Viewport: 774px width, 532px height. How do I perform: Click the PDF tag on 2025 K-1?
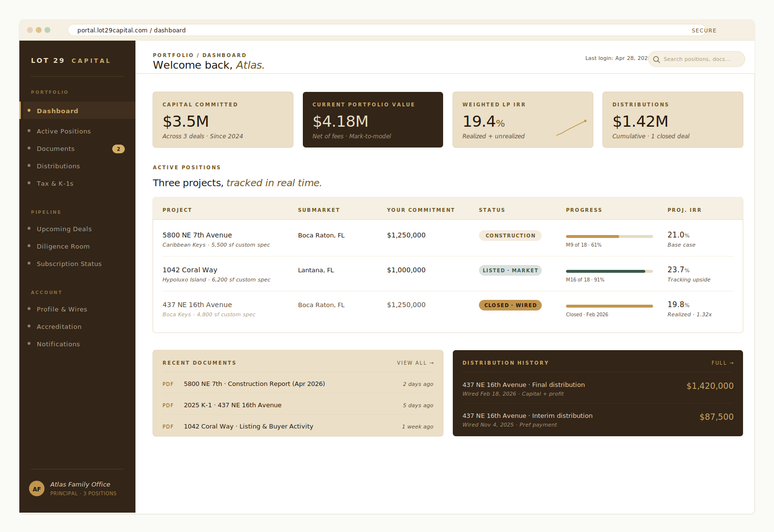168,405
